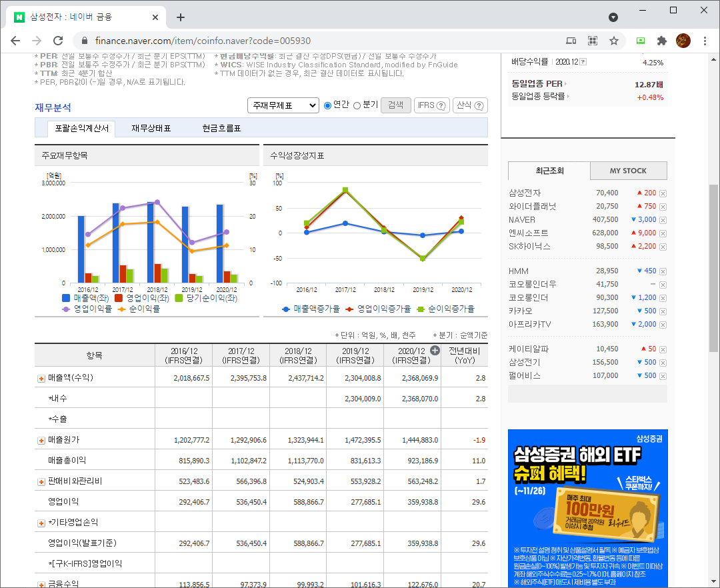Image resolution: width=720 pixels, height=588 pixels.
Task: Expand the 매출원가 row
Action: 41,441
